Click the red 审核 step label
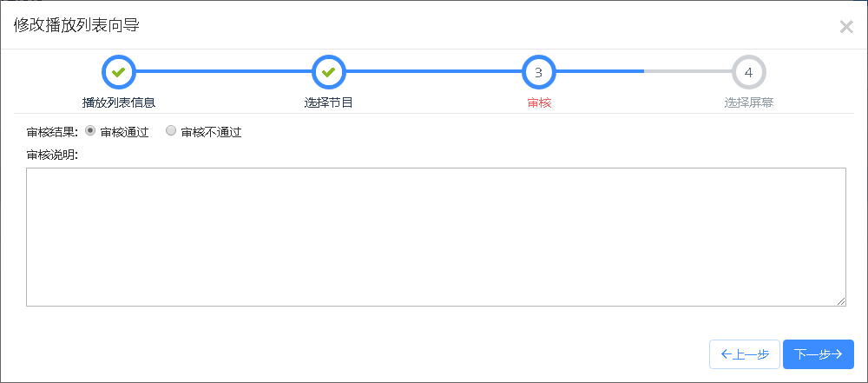Image resolution: width=868 pixels, height=383 pixels. point(539,102)
